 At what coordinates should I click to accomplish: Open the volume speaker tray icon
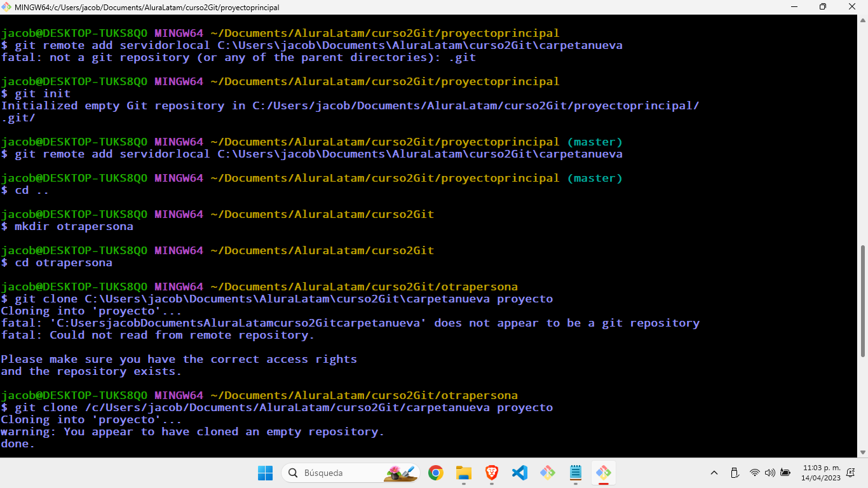tap(770, 473)
